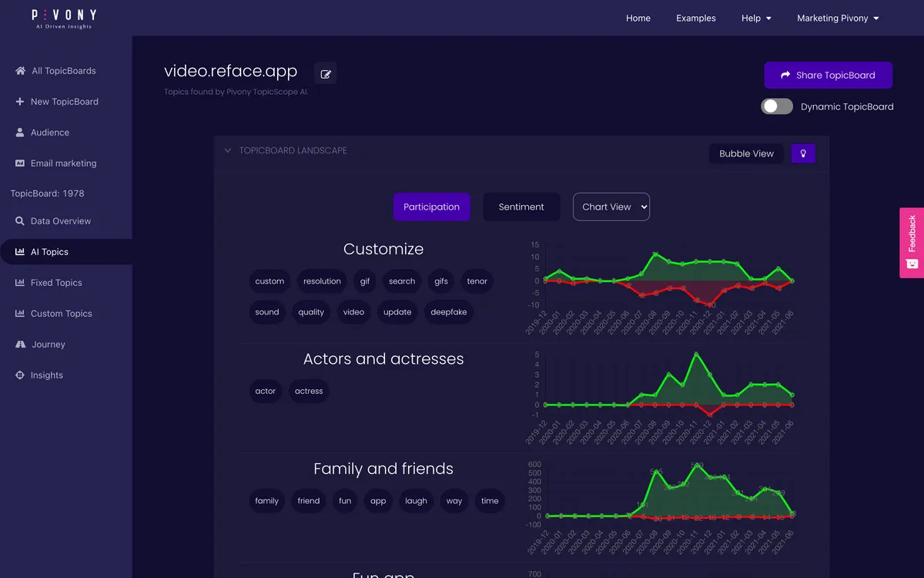This screenshot has height=578, width=924.
Task: Click the Audience person icon
Action: tap(20, 133)
